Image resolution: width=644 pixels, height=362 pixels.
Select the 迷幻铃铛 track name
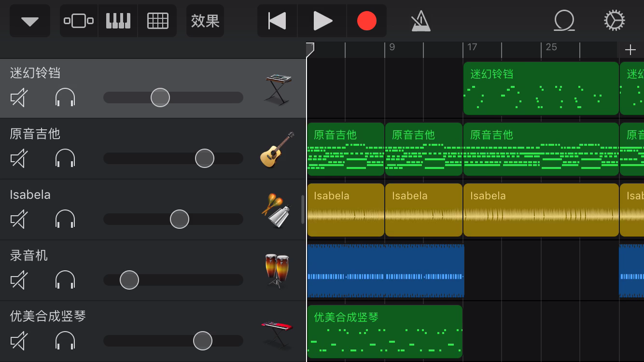(35, 73)
